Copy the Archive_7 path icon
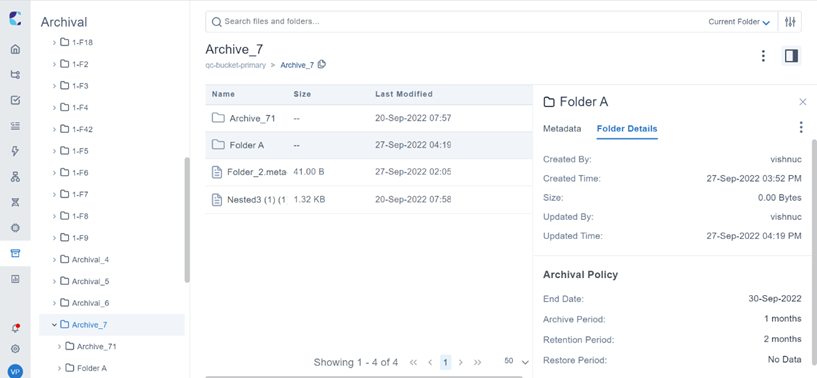The height and width of the screenshot is (378, 817). [322, 65]
